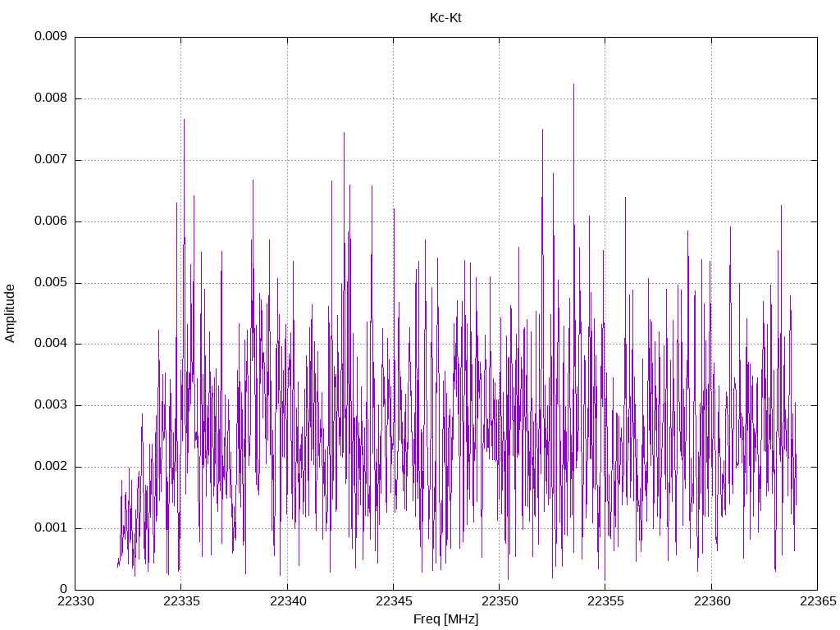Click the 0.008 y-axis tick label
Viewport: 840px width, 630px height.
[x=51, y=98]
